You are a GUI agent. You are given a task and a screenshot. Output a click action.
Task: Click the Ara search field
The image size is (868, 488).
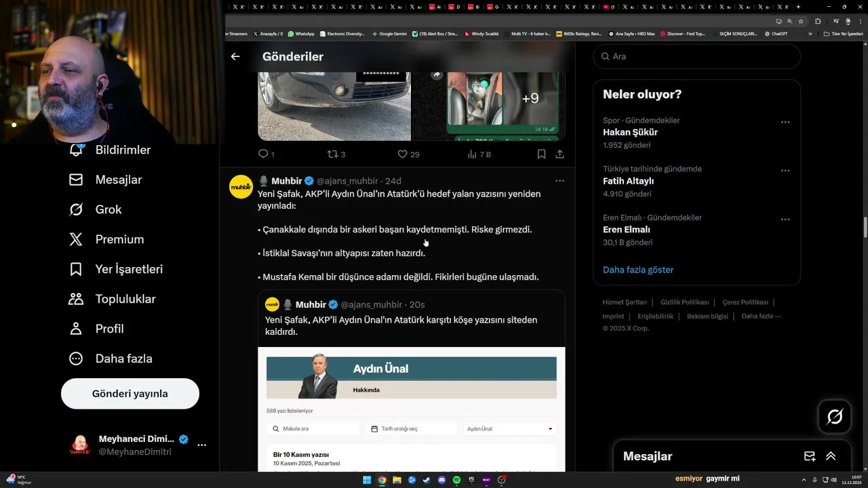point(697,56)
